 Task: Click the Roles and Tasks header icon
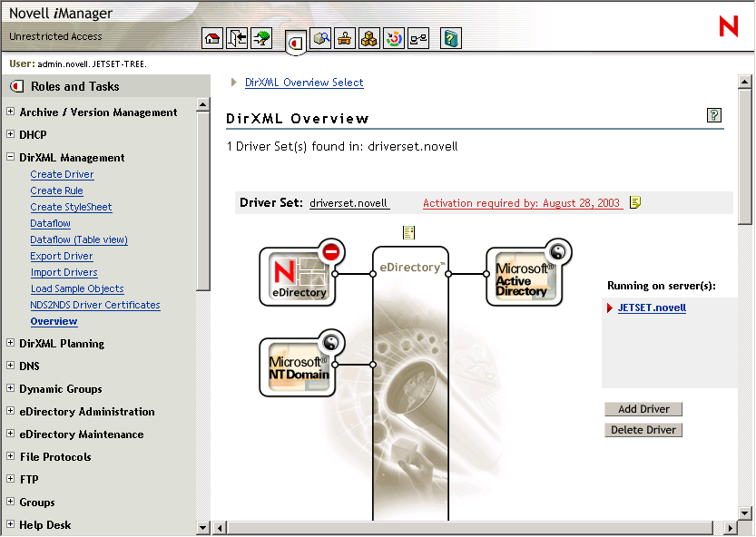[17, 86]
